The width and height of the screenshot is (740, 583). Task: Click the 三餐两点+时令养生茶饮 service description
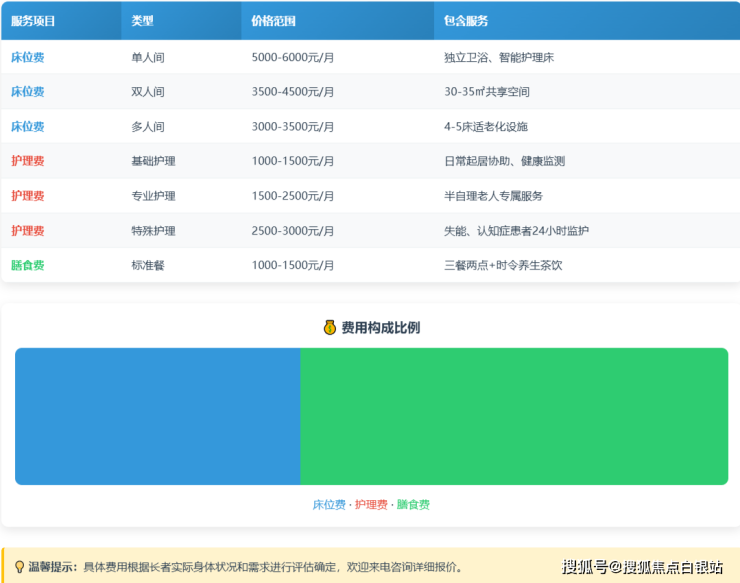tap(503, 266)
